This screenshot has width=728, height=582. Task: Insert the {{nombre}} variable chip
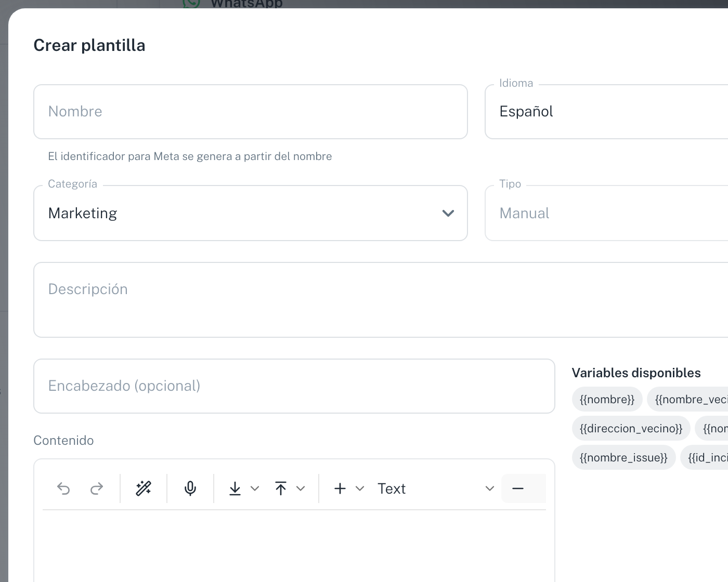point(607,400)
